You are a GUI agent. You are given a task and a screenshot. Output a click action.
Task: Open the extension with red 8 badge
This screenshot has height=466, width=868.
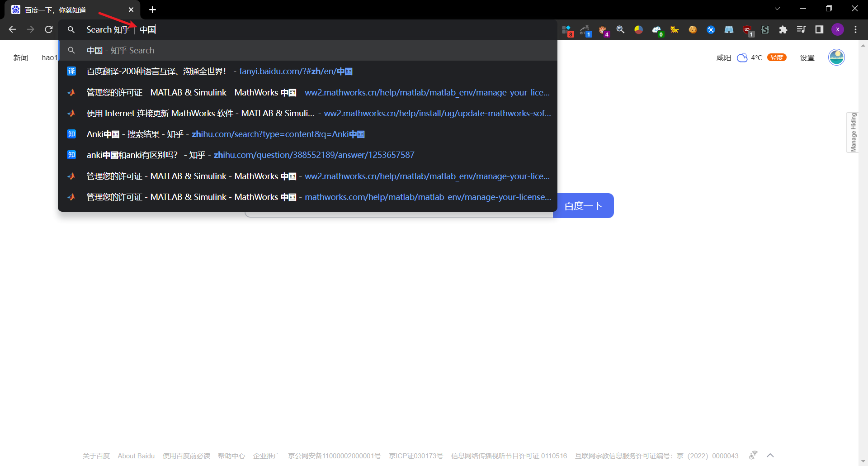click(x=567, y=30)
